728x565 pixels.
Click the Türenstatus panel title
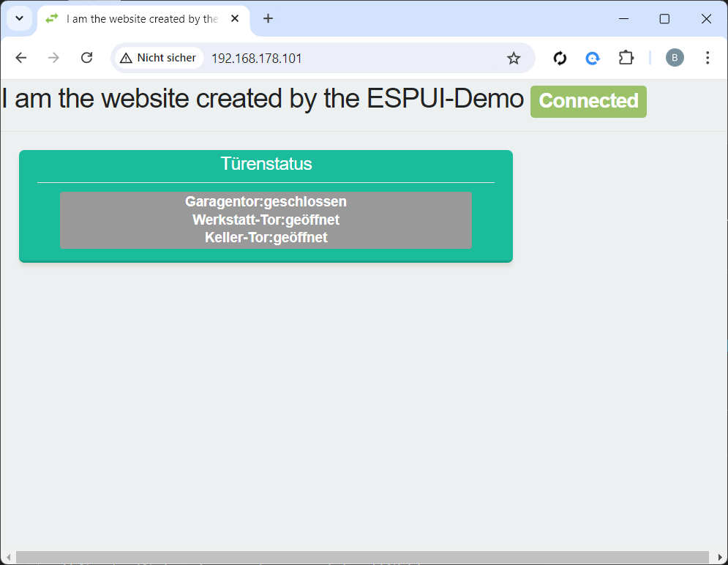[266, 163]
